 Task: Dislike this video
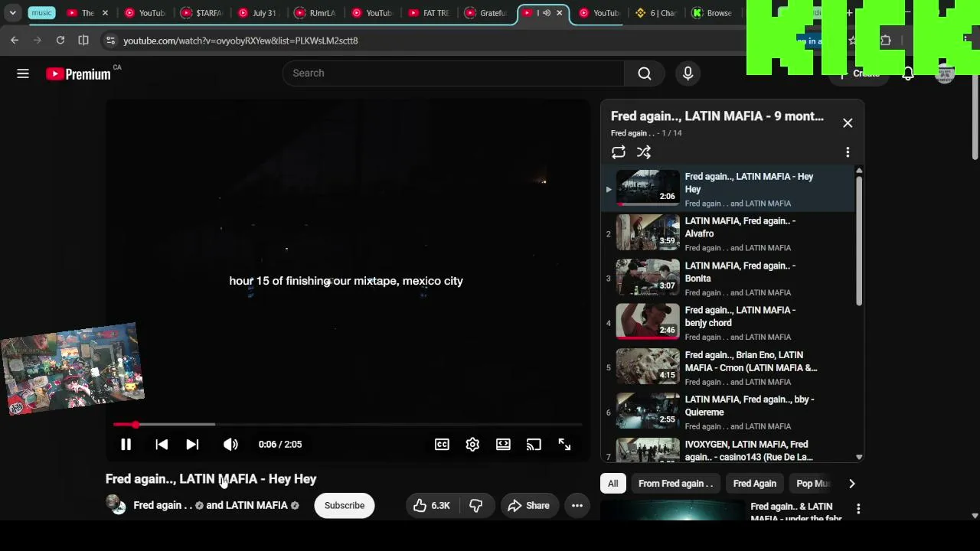(x=475, y=506)
